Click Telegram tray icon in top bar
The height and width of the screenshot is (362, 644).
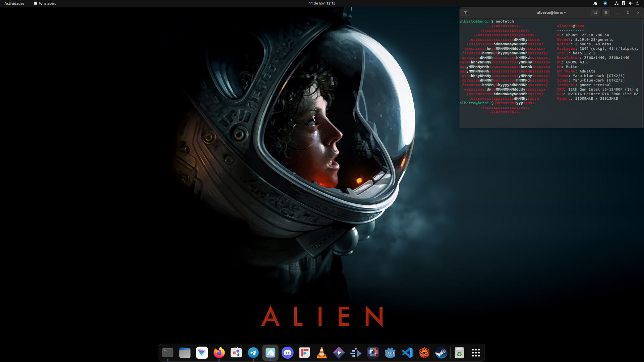(605, 3)
